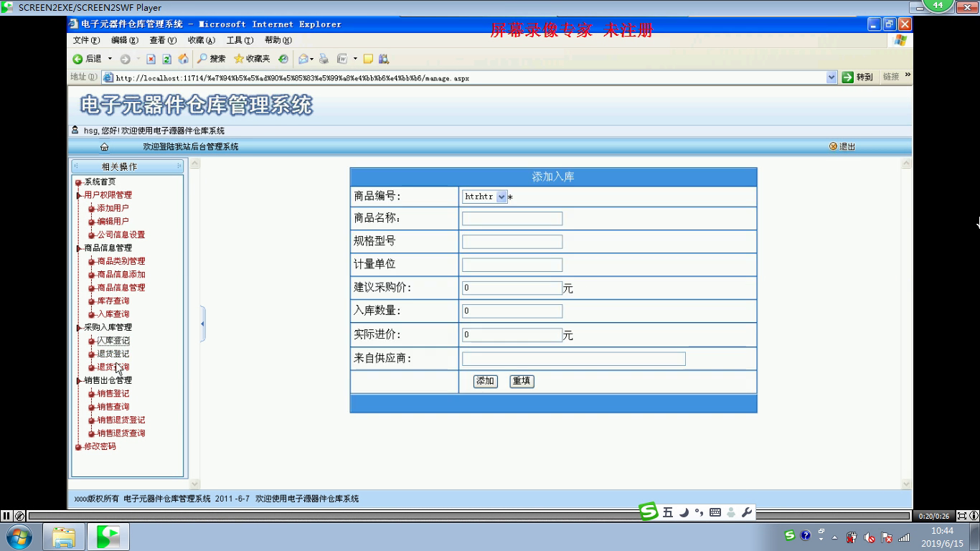The image size is (980, 551).
Task: Click the History icon in IE toolbar
Action: tap(283, 59)
